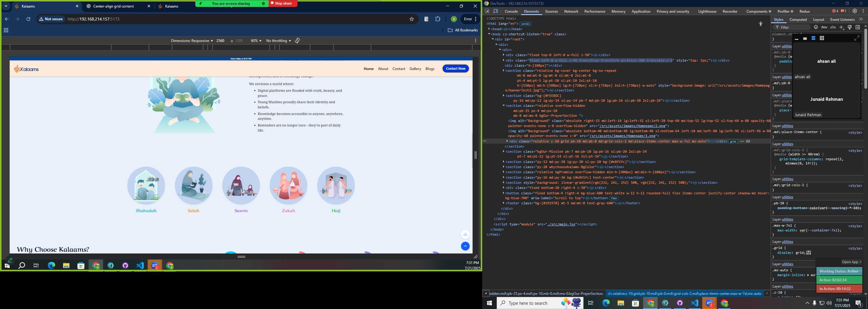Toggle device toolbar icon in DevTools
This screenshot has height=309, width=868.
click(x=496, y=11)
